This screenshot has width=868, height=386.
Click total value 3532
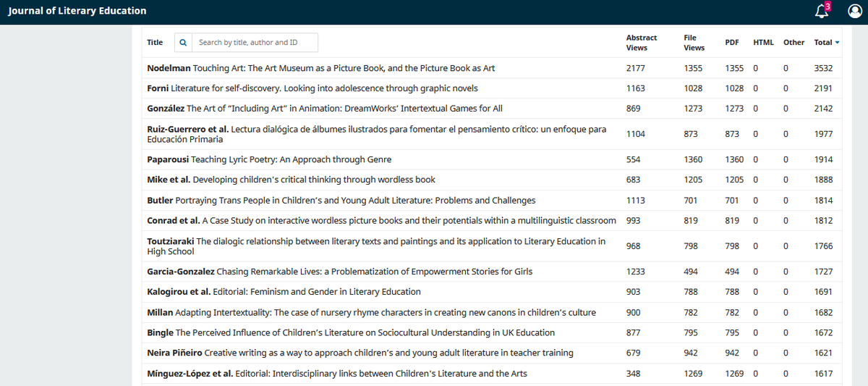coord(823,68)
